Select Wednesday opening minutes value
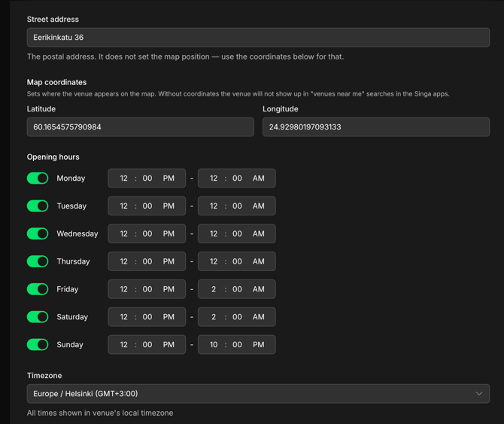 [x=147, y=233]
